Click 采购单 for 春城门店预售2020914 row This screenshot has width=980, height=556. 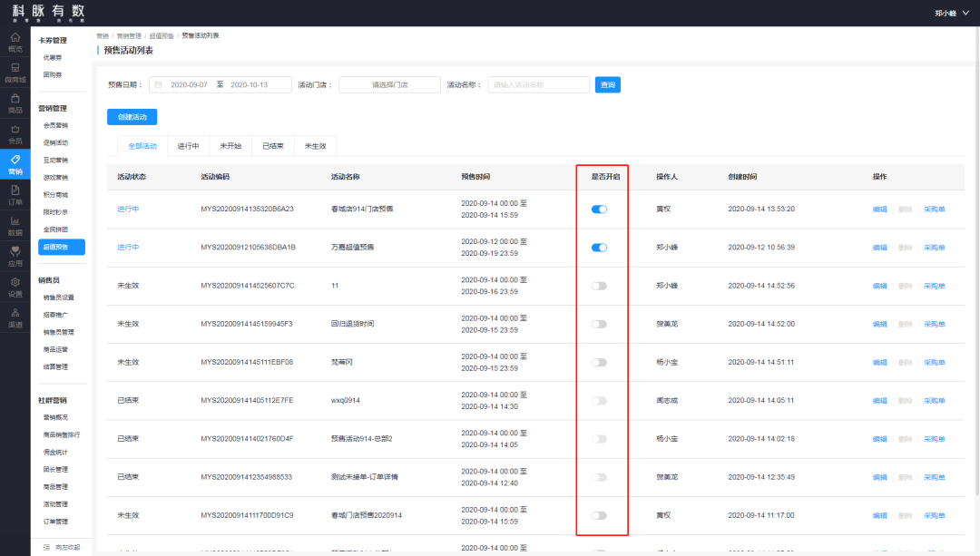click(935, 515)
